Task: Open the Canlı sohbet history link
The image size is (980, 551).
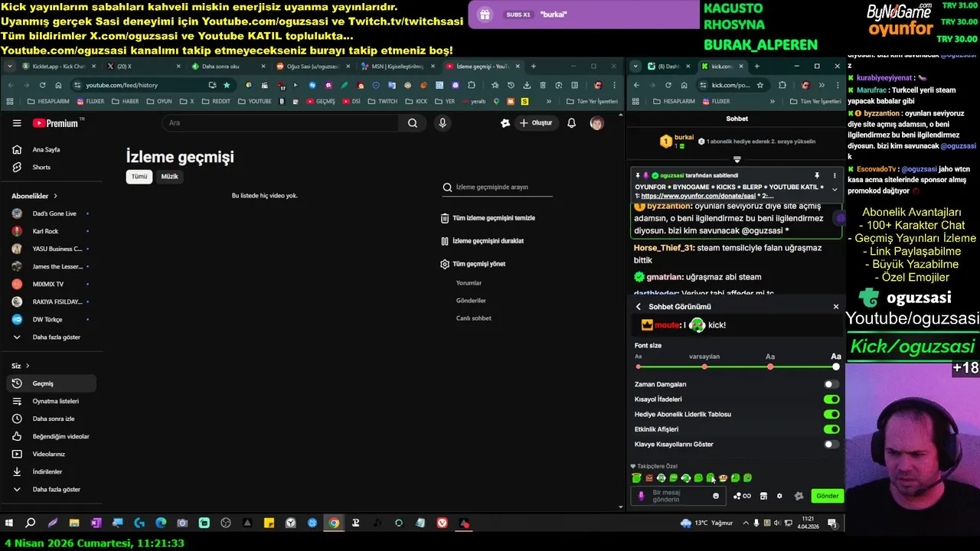Action: pos(474,318)
